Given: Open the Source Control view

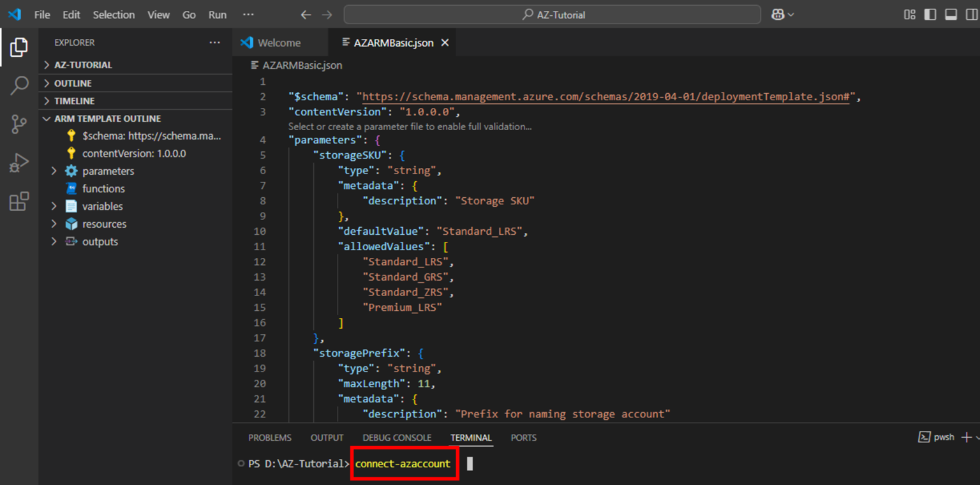Looking at the screenshot, I should coord(19,124).
